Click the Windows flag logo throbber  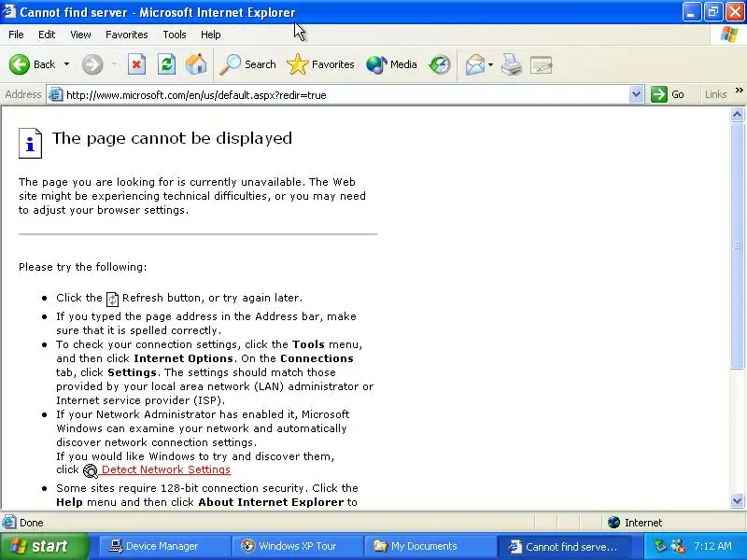(729, 35)
